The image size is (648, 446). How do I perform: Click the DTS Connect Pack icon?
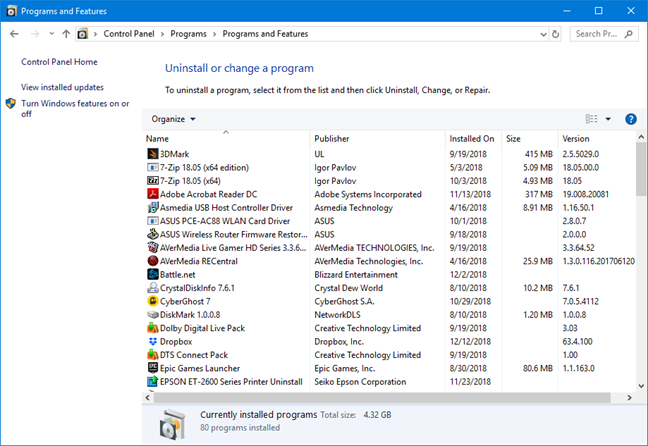point(152,355)
